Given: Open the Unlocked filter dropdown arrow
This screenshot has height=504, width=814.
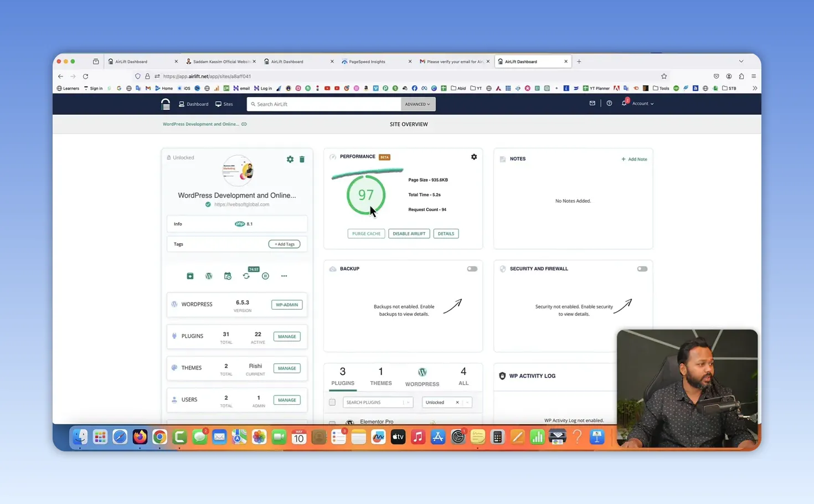Looking at the screenshot, I should tap(467, 403).
